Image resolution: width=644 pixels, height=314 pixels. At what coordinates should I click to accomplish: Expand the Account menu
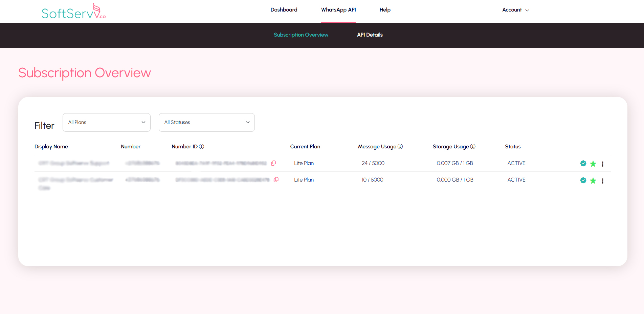pyautogui.click(x=515, y=10)
